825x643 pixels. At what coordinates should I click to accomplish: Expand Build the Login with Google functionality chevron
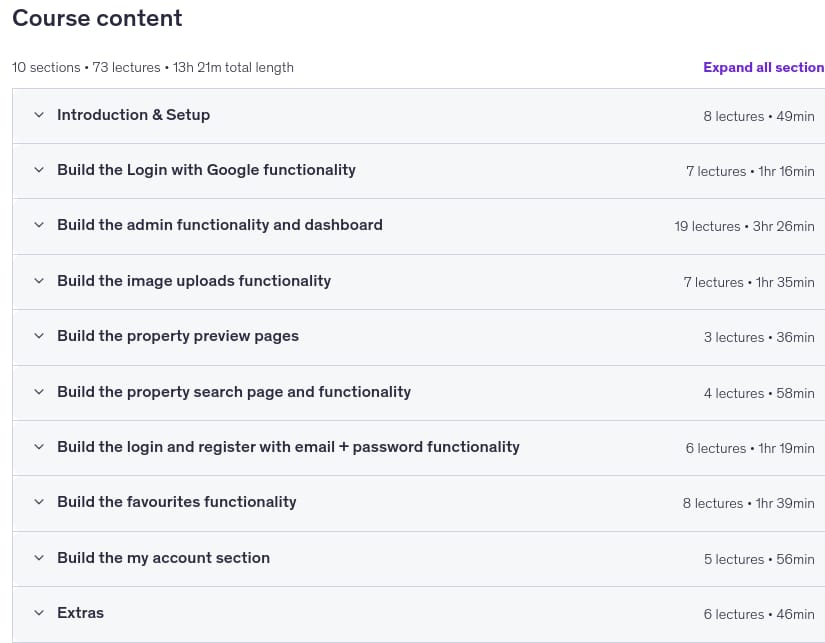(x=39, y=169)
